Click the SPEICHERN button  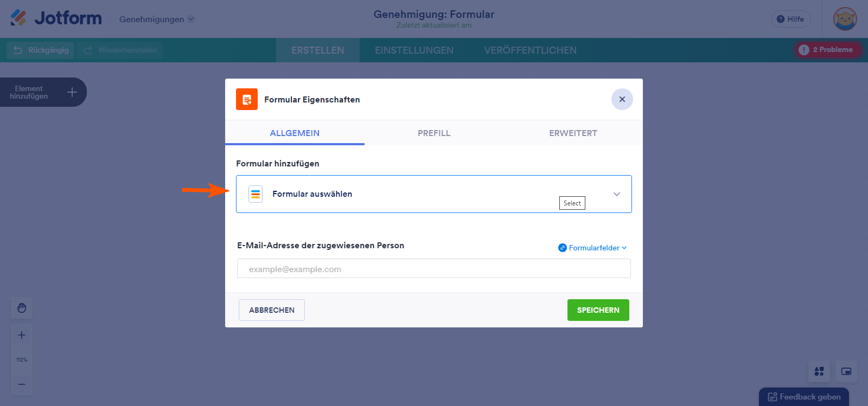[598, 310]
